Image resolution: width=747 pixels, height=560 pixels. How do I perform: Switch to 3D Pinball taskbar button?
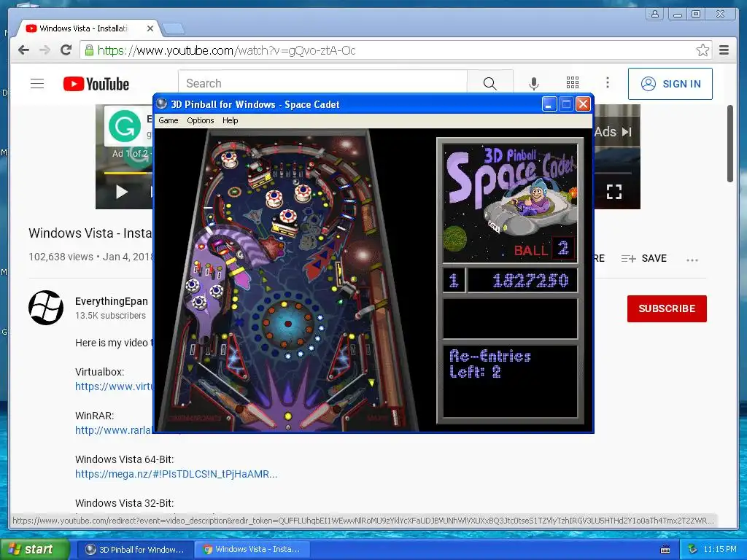(x=135, y=550)
